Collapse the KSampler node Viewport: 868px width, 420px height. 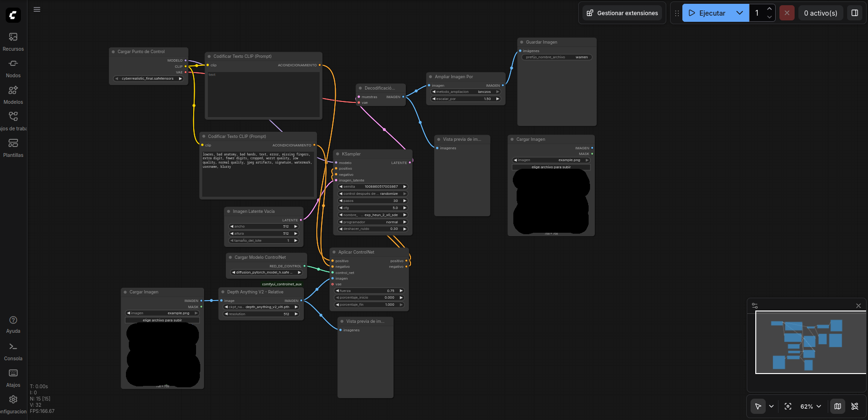(x=337, y=154)
